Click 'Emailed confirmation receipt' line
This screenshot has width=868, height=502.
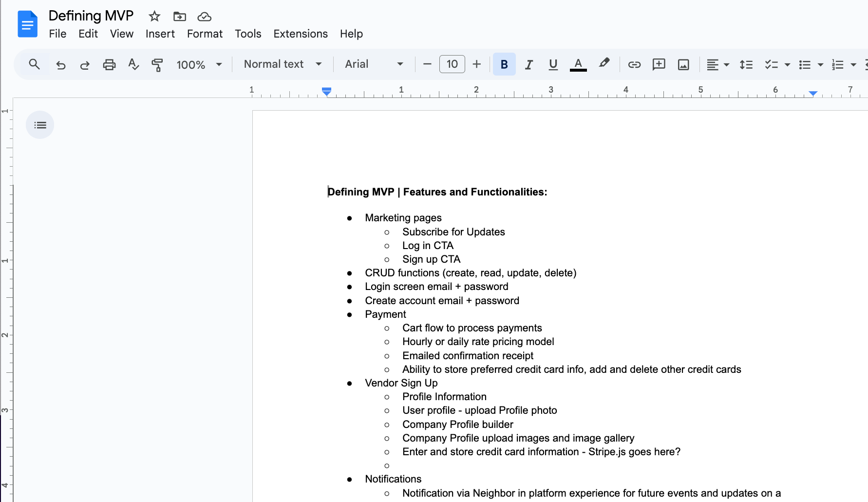[x=468, y=356]
